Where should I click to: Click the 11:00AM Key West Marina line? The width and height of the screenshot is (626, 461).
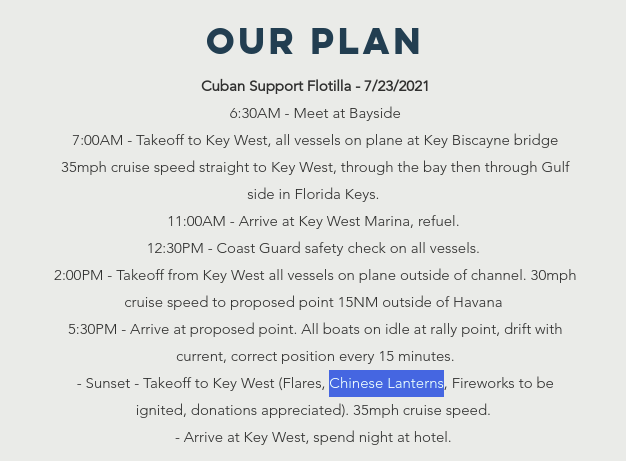(x=314, y=221)
